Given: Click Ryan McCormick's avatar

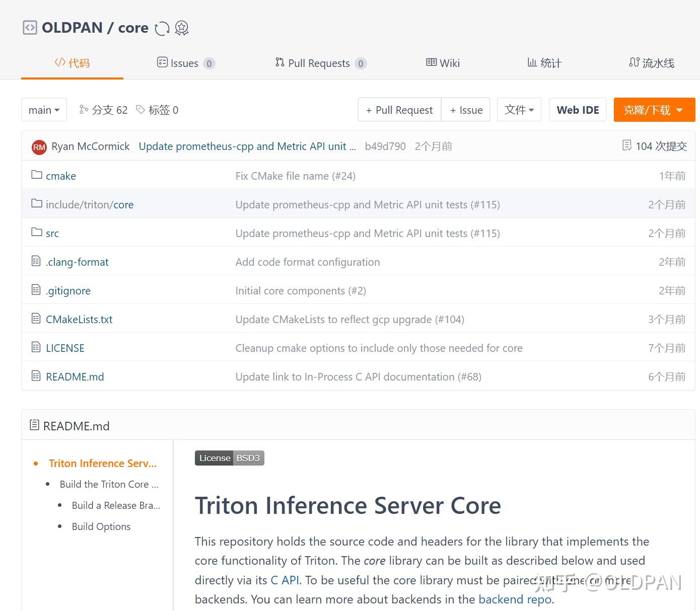Looking at the screenshot, I should pyautogui.click(x=38, y=146).
